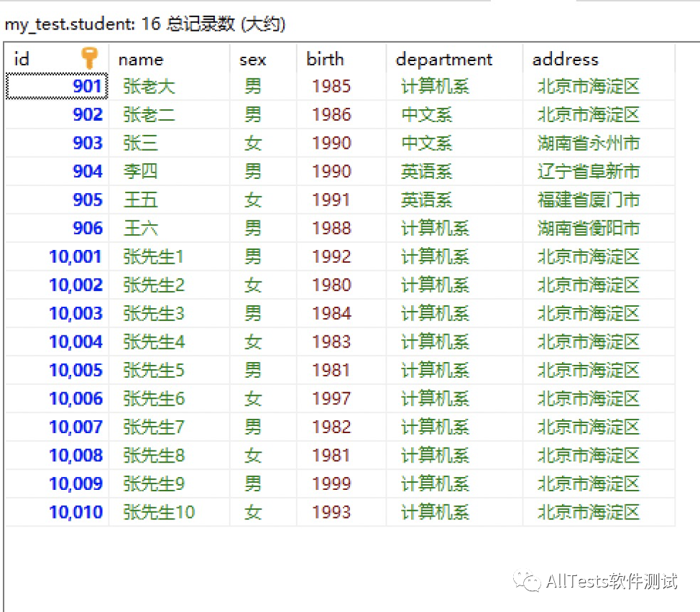The height and width of the screenshot is (612, 700).
Task: Select the id cell 904
Action: coord(57,171)
